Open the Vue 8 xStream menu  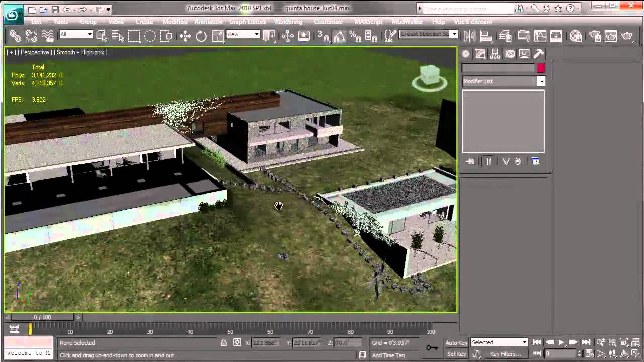[472, 22]
